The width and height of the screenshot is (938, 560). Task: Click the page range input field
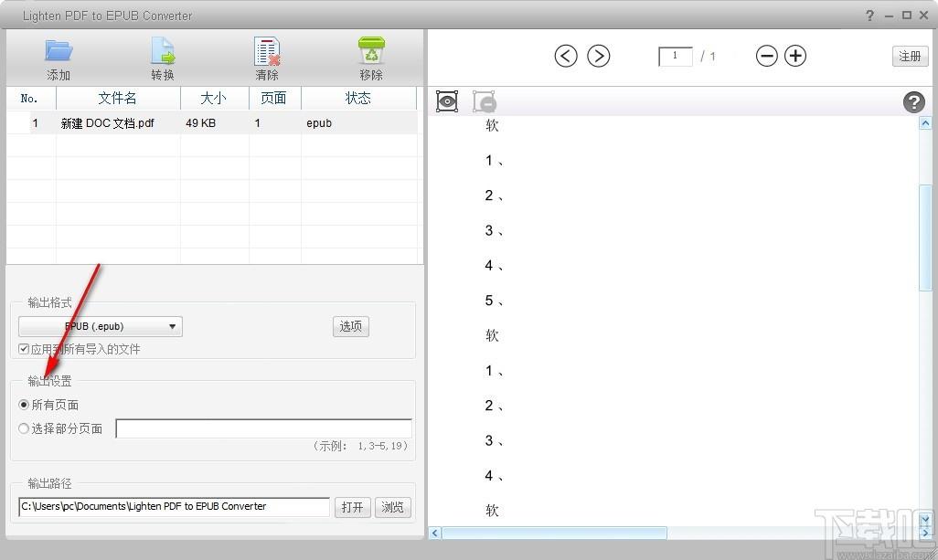coord(264,428)
